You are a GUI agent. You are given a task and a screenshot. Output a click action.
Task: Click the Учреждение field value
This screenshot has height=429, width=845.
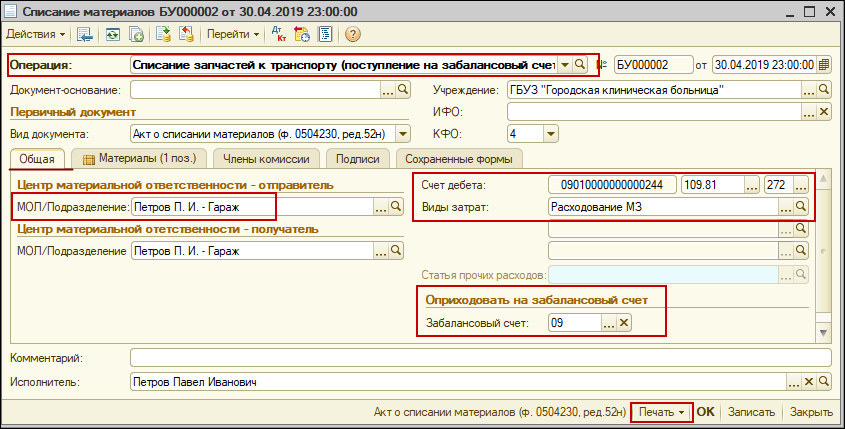pyautogui.click(x=654, y=90)
